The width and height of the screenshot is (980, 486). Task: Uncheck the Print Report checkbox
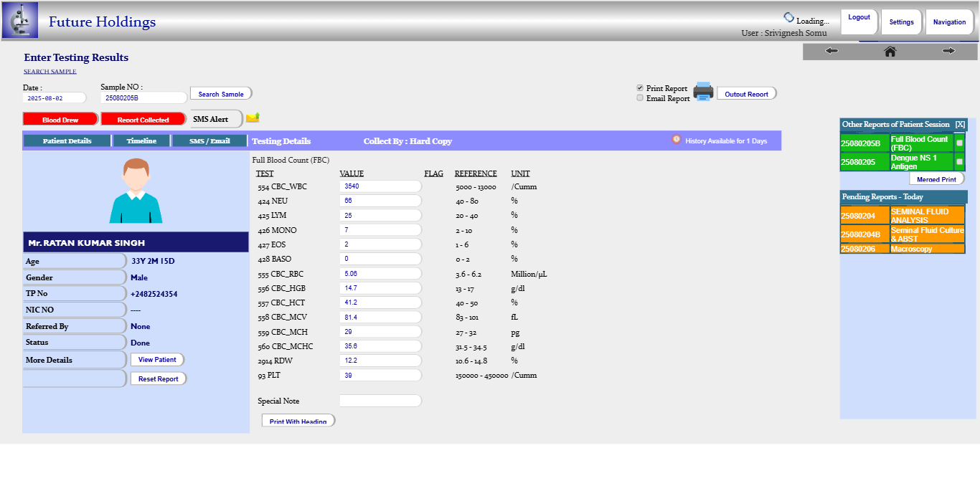[640, 88]
